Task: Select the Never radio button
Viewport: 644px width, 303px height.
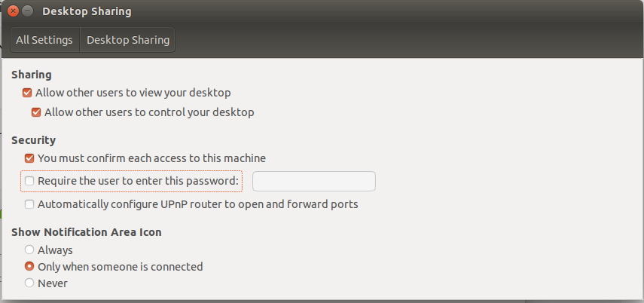Action: coord(29,283)
